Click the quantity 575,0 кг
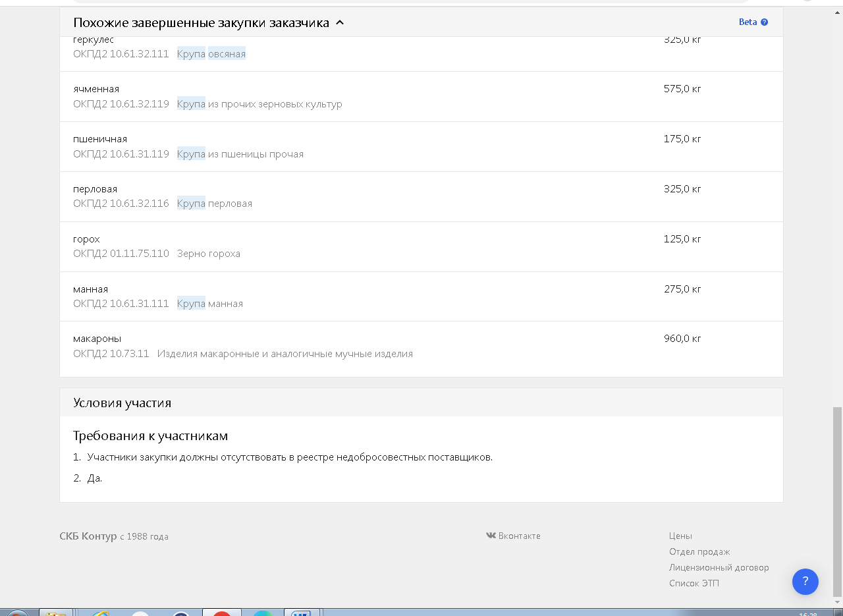Image resolution: width=843 pixels, height=616 pixels. click(682, 89)
